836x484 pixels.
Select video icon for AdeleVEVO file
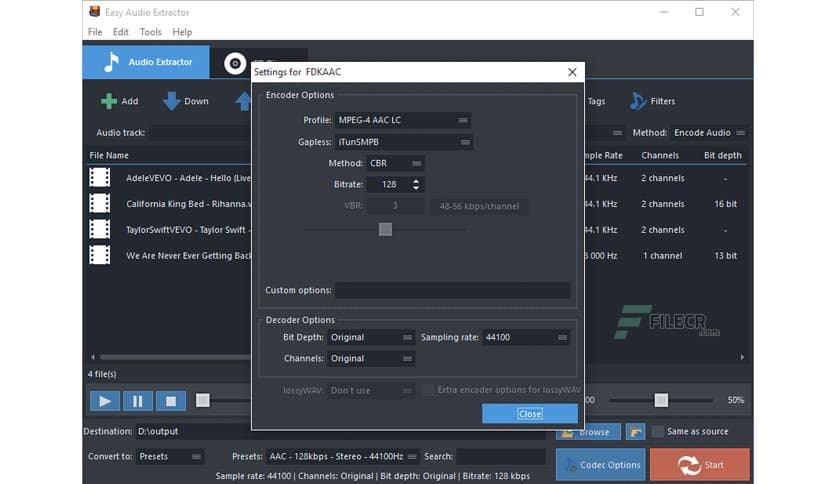click(100, 178)
